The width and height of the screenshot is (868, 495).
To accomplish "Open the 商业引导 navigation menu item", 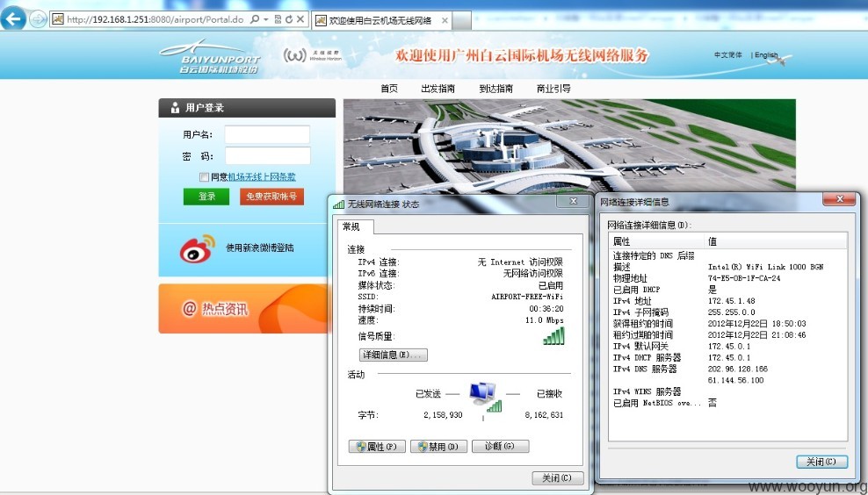I will (553, 89).
